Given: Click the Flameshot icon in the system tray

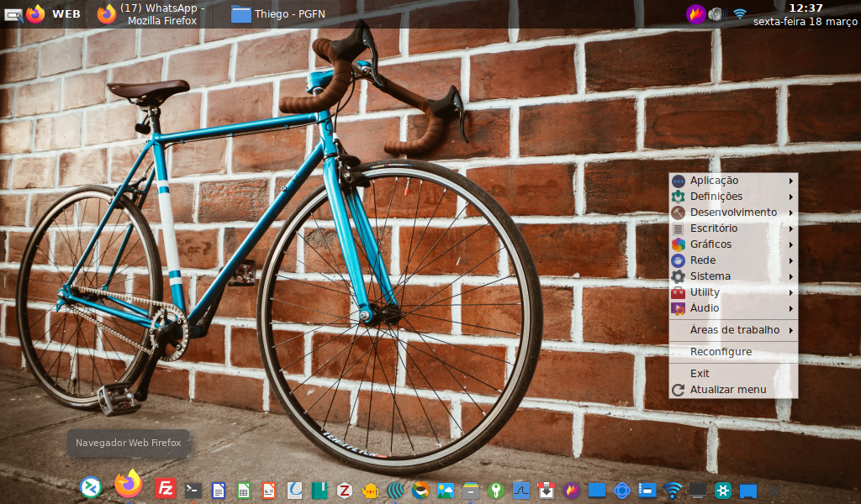Looking at the screenshot, I should tap(695, 13).
